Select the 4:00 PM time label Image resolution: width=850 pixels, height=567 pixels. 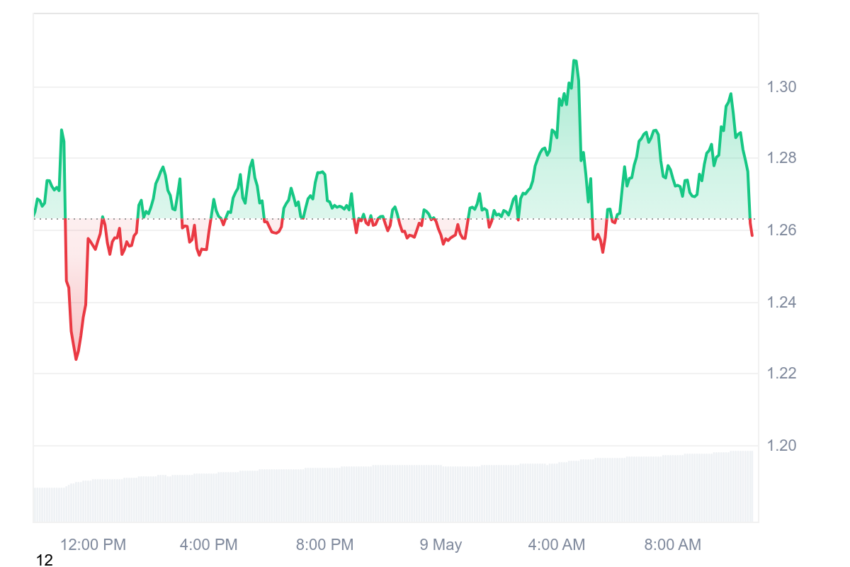pos(209,544)
